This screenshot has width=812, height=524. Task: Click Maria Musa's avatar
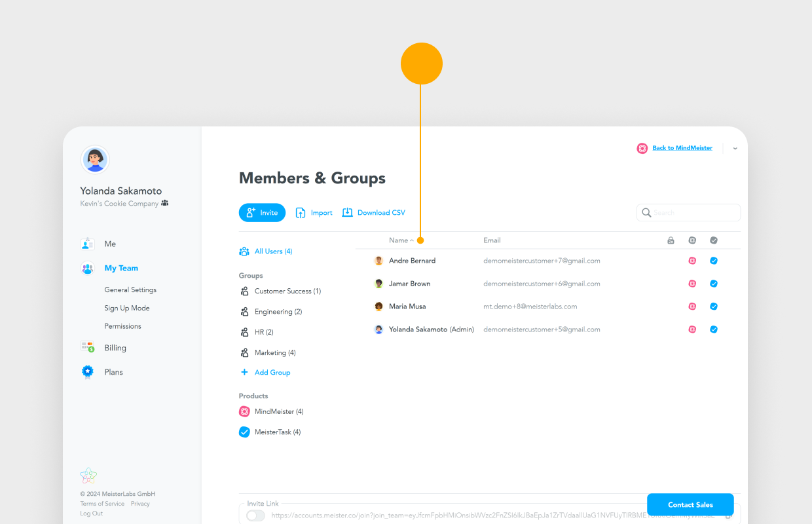[378, 307]
